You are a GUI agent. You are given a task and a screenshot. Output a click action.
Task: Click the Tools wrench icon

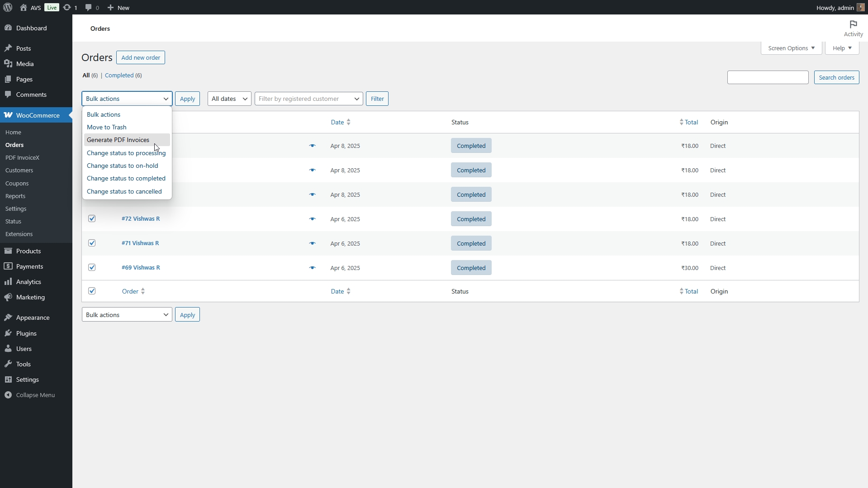tap(8, 364)
